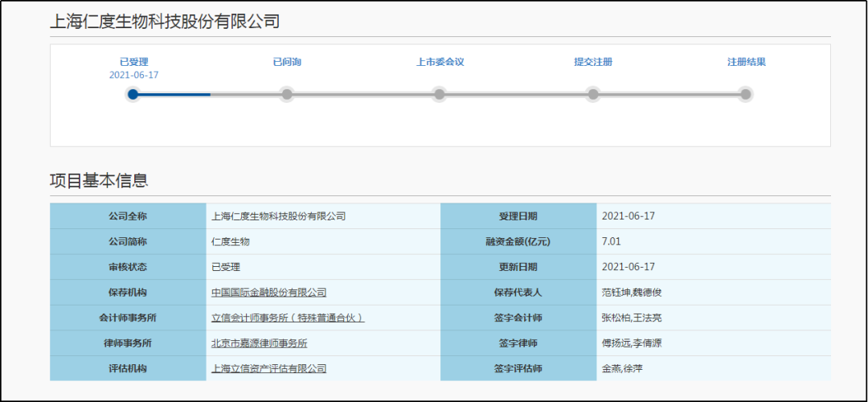The image size is (868, 402).
Task: Click the 傅扬远,李倩源 lawyers value
Action: click(x=633, y=343)
